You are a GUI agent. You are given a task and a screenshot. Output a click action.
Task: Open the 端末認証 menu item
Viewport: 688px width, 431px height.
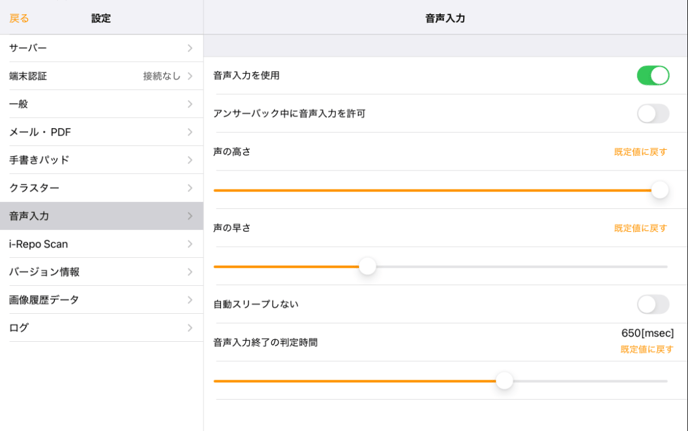(101, 76)
